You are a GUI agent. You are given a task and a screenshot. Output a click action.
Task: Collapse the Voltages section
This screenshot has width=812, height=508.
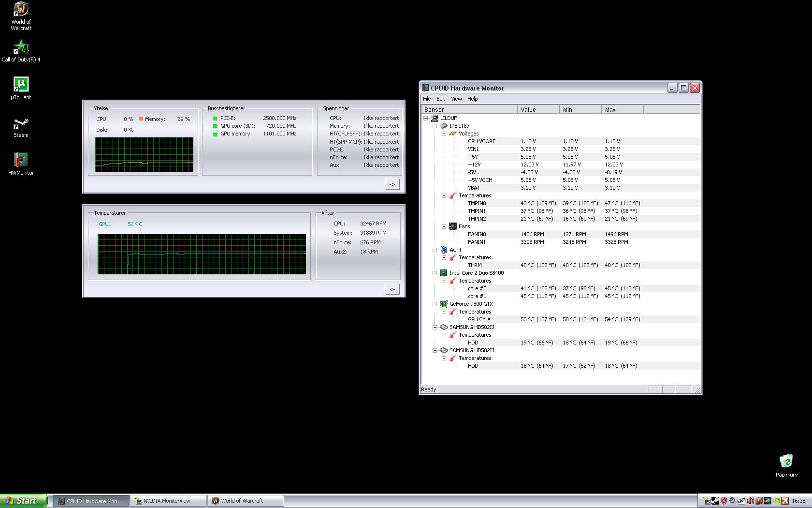[444, 134]
